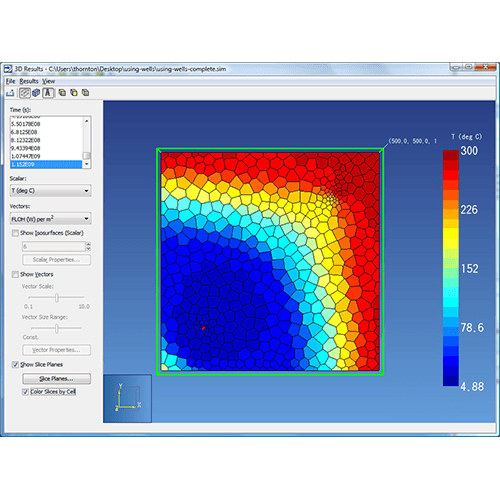This screenshot has width=500, height=500.
Task: Enable the Show Vectors checkbox
Action: point(15,274)
